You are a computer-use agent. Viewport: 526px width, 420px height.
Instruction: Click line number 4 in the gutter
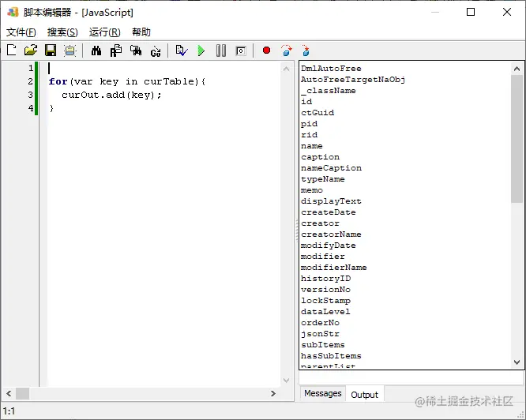click(x=31, y=108)
